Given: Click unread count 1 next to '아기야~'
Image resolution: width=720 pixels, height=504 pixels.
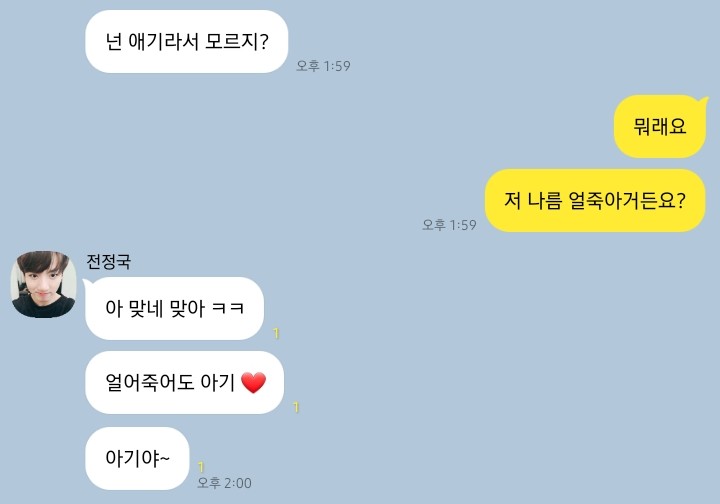Looking at the screenshot, I should point(201,467).
